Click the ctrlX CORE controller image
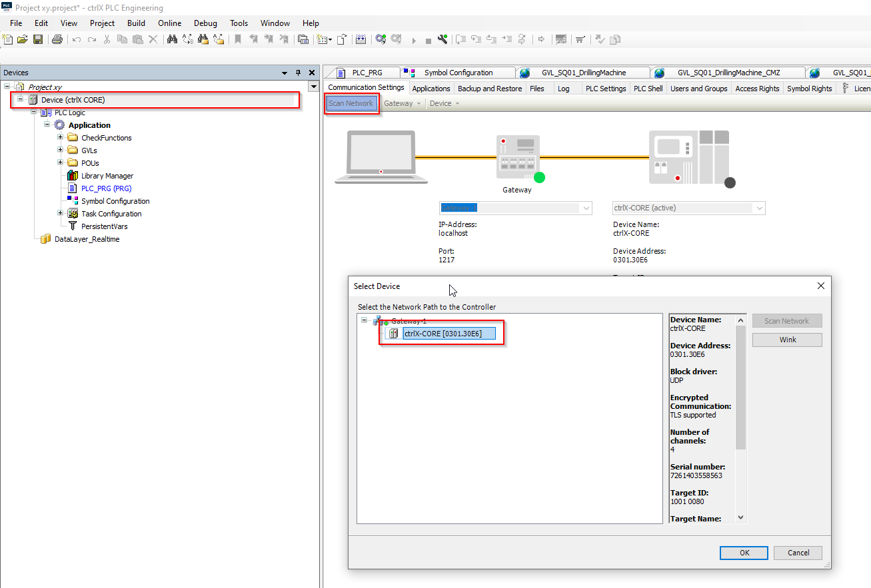Screen dimensions: 871x588 (689, 157)
